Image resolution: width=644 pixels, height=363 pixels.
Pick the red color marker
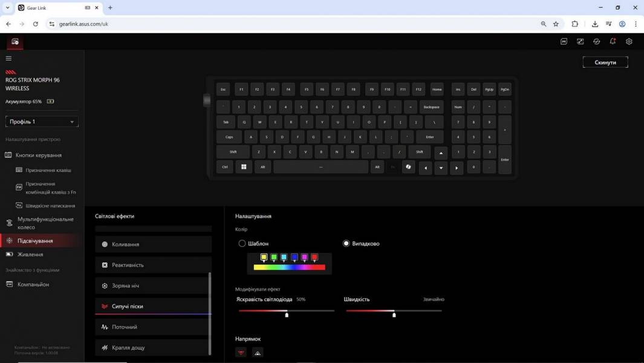(x=314, y=258)
